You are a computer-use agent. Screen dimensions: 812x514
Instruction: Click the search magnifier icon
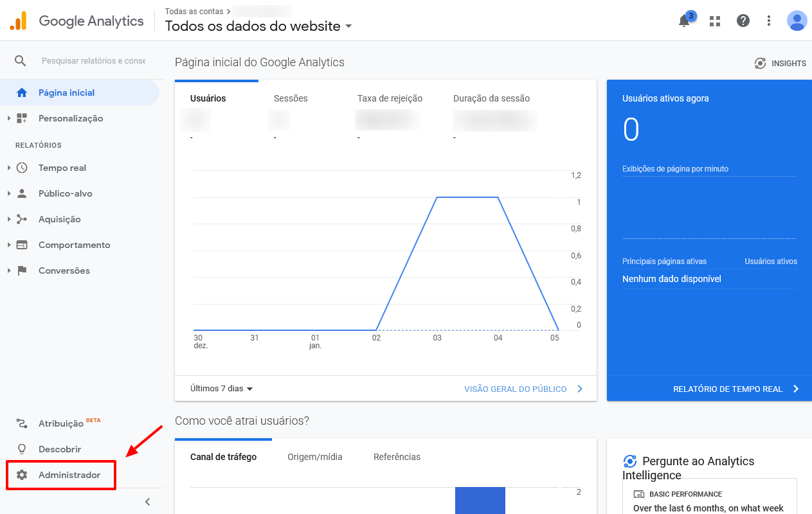[x=21, y=60]
